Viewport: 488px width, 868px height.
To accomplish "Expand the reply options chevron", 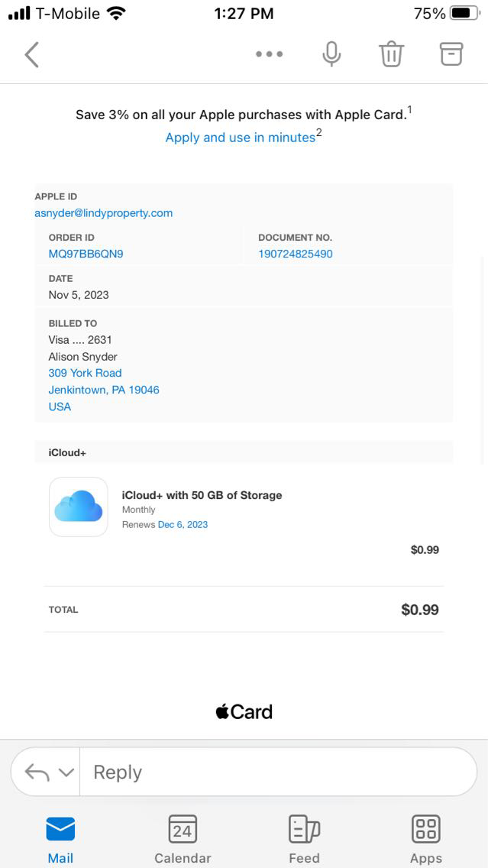I will (x=66, y=772).
